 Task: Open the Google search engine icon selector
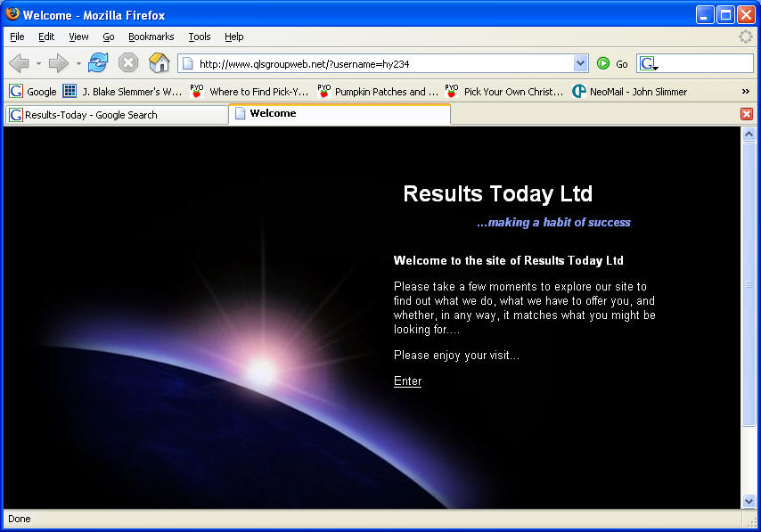point(649,63)
